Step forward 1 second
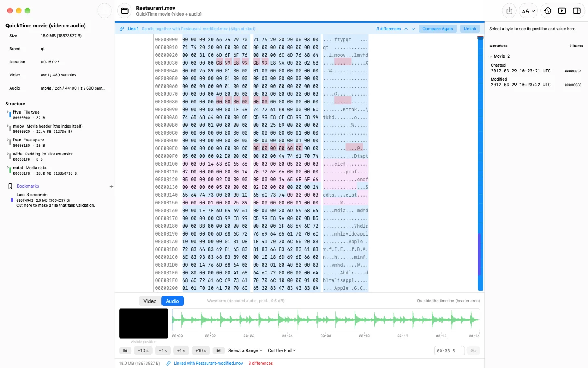588x368 pixels. coord(181,350)
